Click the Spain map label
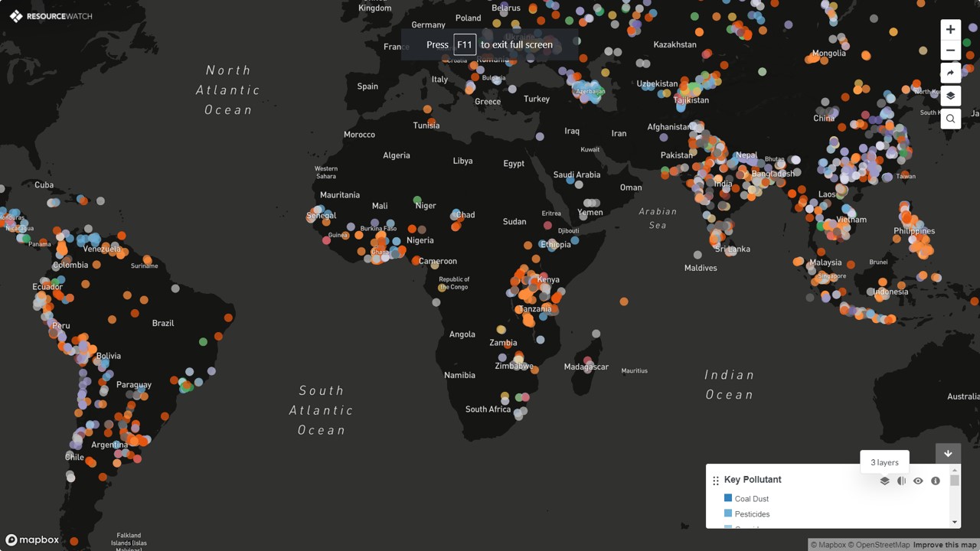 (x=367, y=86)
